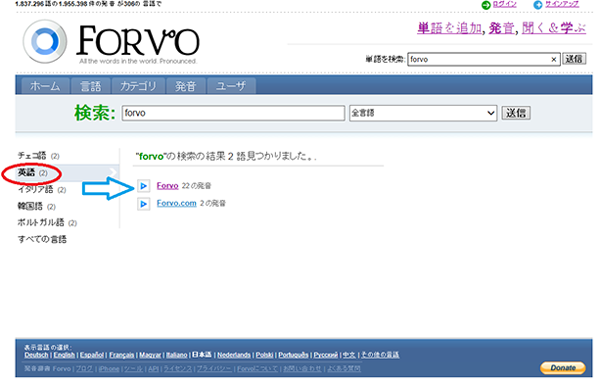The width and height of the screenshot is (600, 384).
Task: Click the blue sign-up plus icon
Action: pyautogui.click(x=538, y=5)
